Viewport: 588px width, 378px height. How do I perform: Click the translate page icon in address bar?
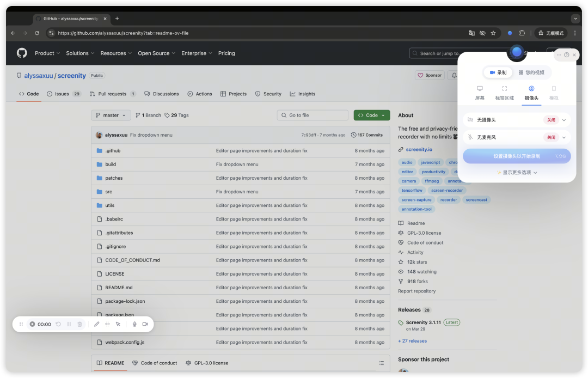(471, 33)
